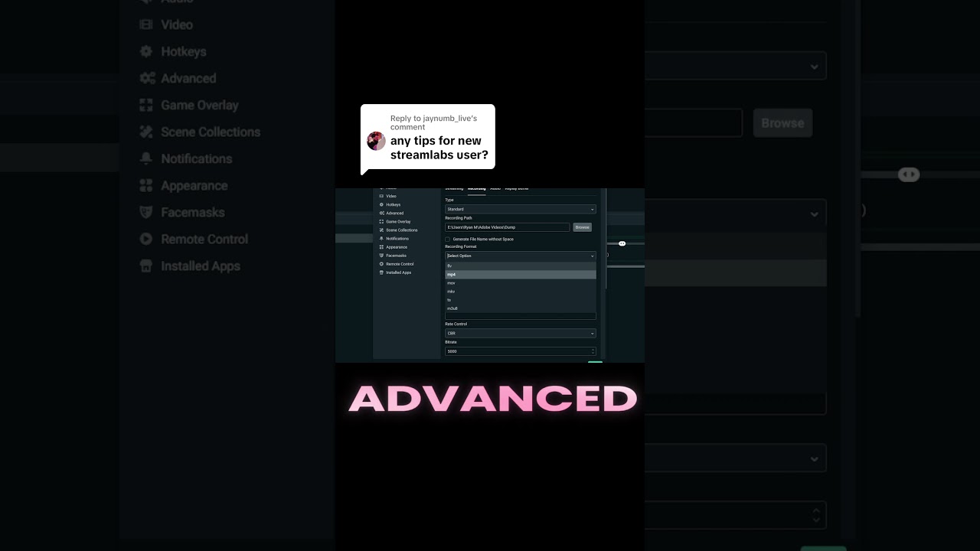980x551 pixels.
Task: Open the Rate Control dropdown showing CBR
Action: 521,333
